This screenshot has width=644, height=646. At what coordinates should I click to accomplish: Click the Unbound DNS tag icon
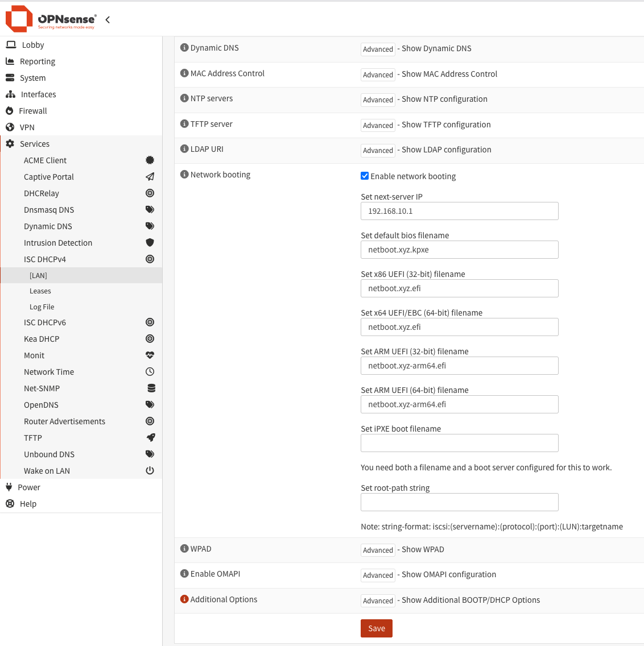tap(150, 454)
